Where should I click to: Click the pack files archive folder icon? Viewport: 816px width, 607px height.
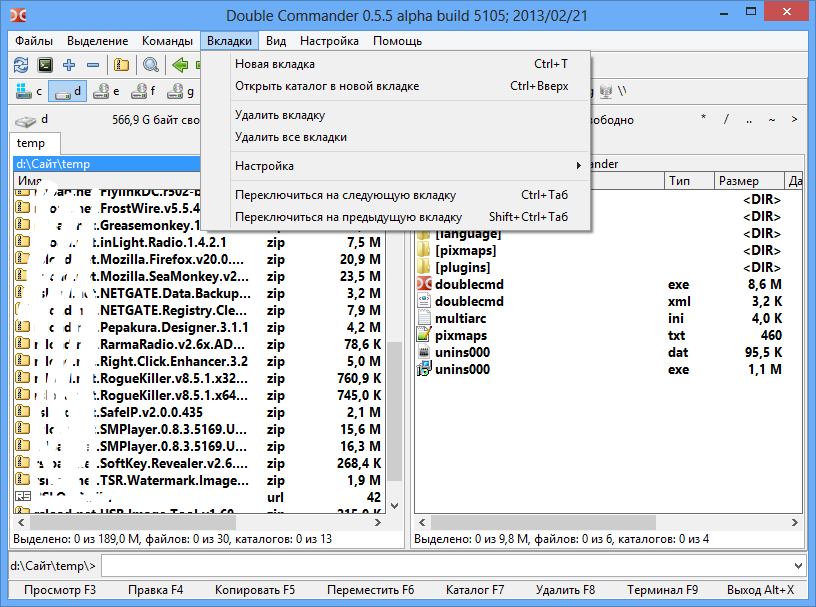click(121, 65)
